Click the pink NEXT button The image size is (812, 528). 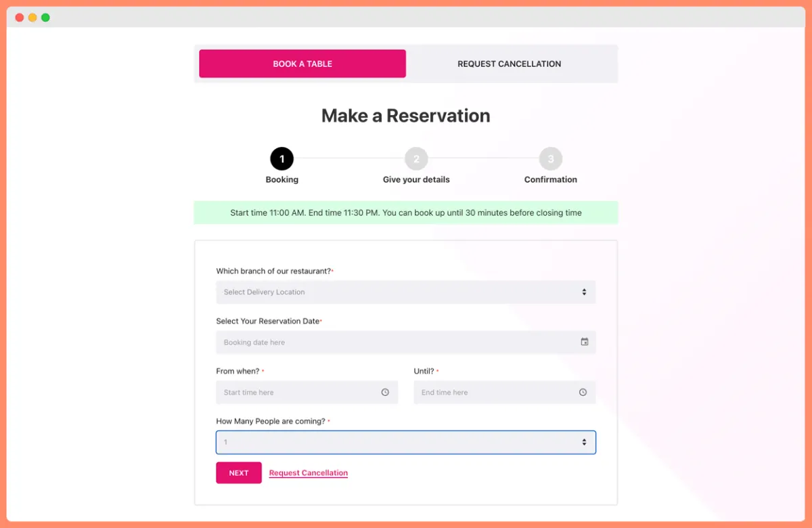[x=239, y=472]
